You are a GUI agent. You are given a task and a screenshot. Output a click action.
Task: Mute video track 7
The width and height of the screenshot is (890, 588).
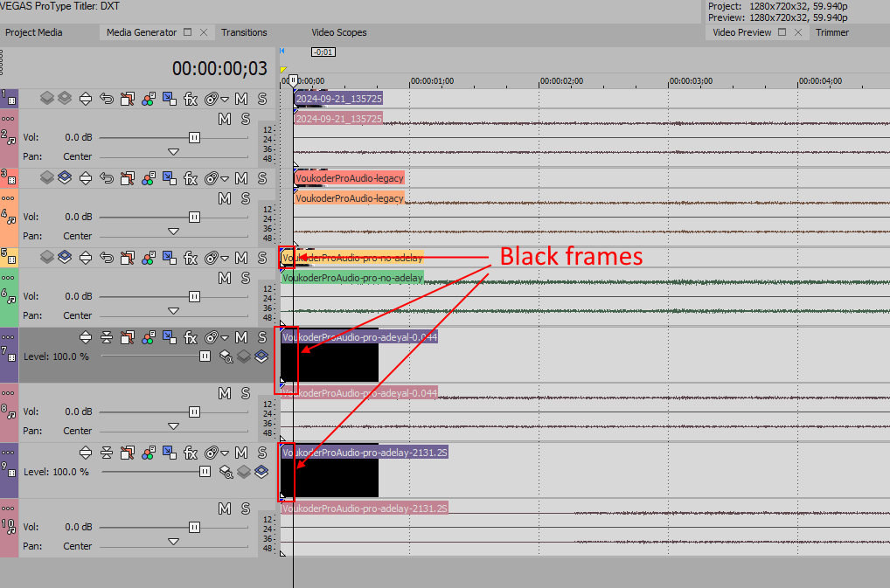241,337
